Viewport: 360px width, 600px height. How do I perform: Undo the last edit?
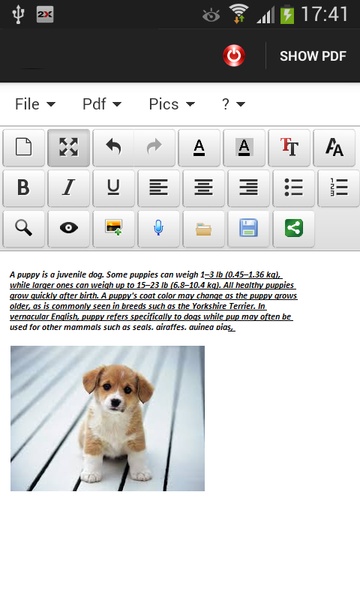click(x=114, y=148)
